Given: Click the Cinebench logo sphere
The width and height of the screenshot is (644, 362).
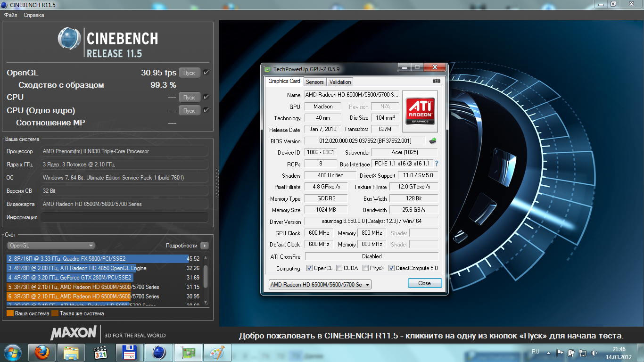Looking at the screenshot, I should coord(70,39).
